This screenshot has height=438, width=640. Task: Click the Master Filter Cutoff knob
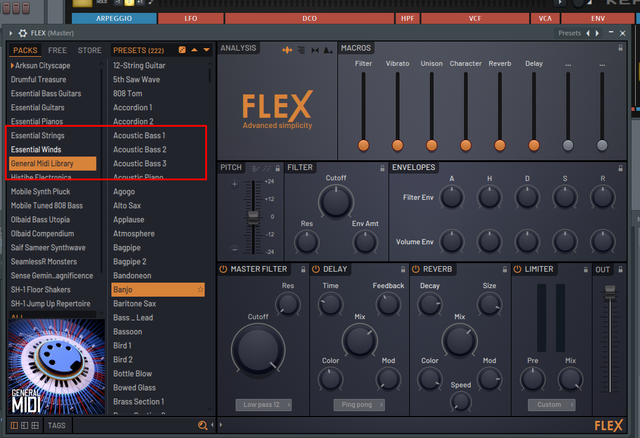[258, 350]
